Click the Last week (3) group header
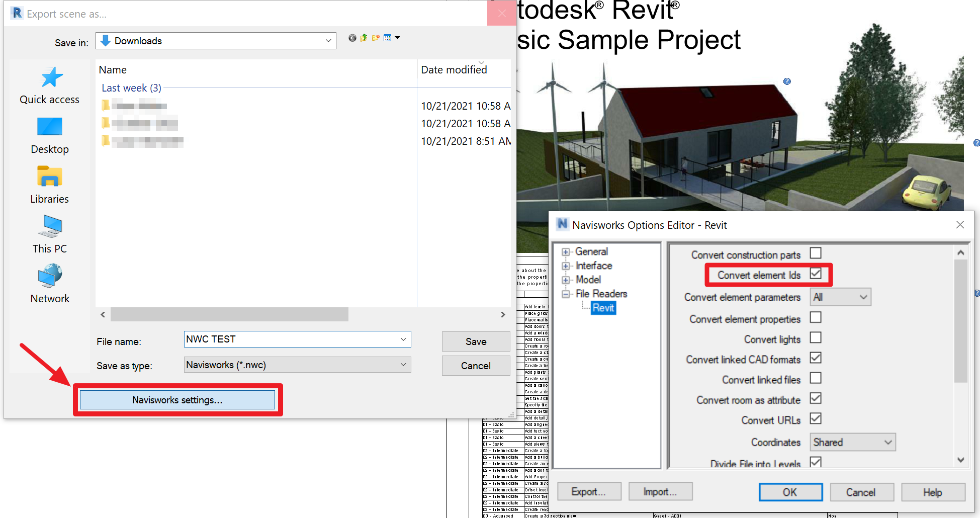The image size is (980, 518). pyautogui.click(x=131, y=88)
